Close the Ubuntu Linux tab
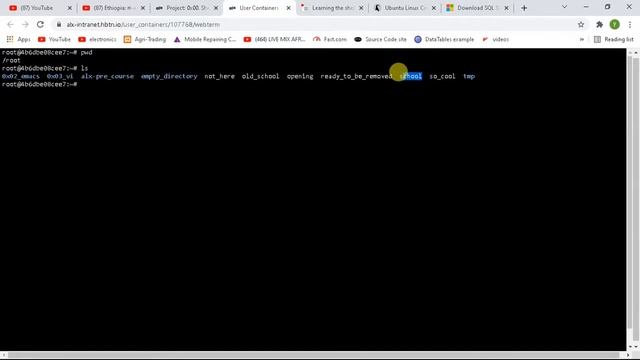The image size is (640, 360). [434, 8]
